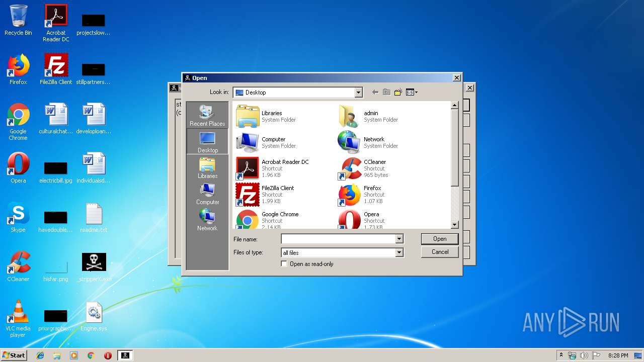The height and width of the screenshot is (362, 644).
Task: Enable Open as read-only checkbox
Action: pos(284,264)
